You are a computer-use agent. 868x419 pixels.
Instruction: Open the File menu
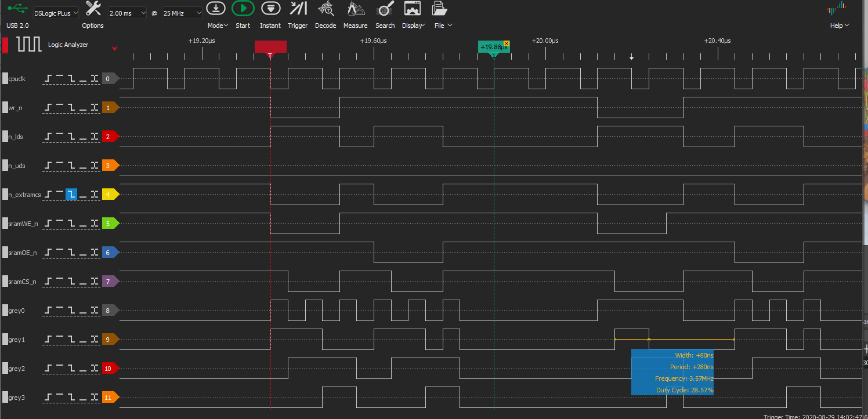click(442, 25)
